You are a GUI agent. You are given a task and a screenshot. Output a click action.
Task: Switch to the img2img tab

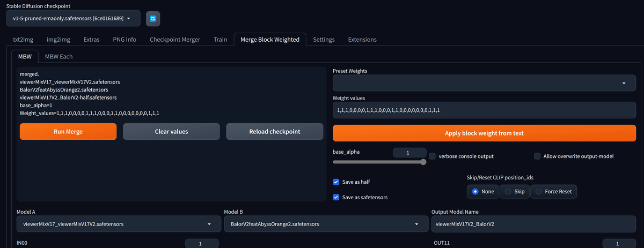coord(58,40)
